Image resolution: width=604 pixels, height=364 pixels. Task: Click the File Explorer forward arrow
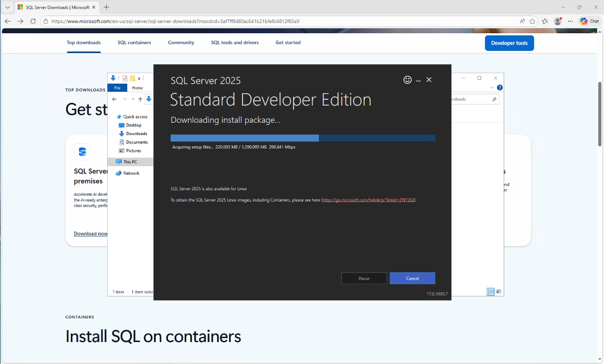point(124,99)
